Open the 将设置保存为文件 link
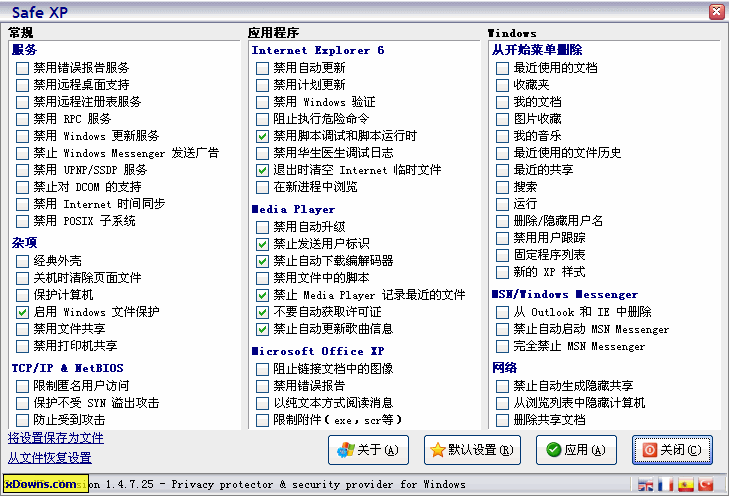Viewport: 729px width, 496px height. click(56, 438)
